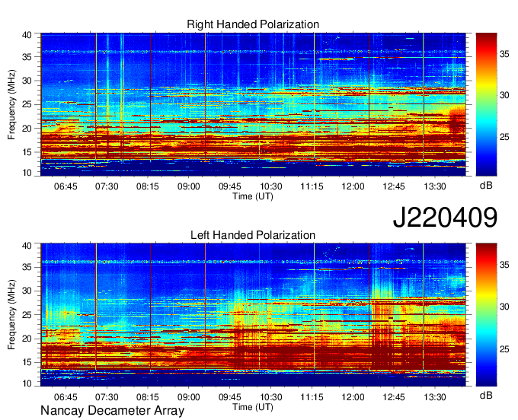Click the "Left Handed Polarization" plot title
518x420 pixels.
pyautogui.click(x=253, y=235)
